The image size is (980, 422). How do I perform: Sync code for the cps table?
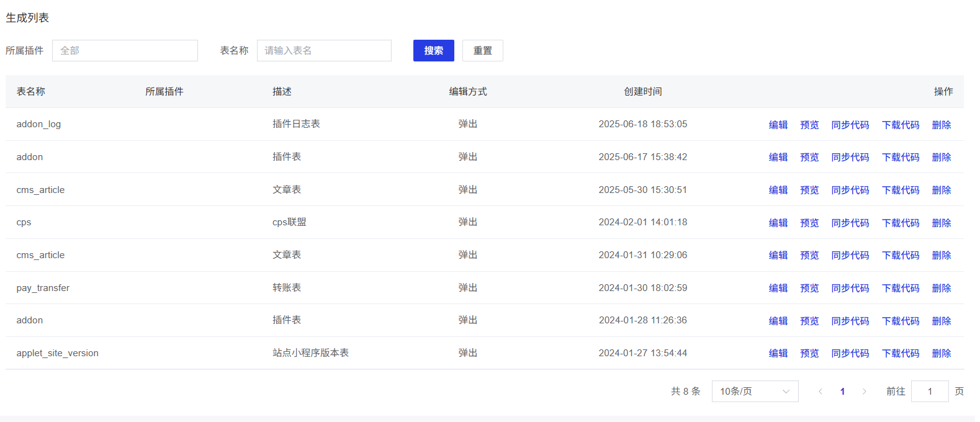coord(850,223)
